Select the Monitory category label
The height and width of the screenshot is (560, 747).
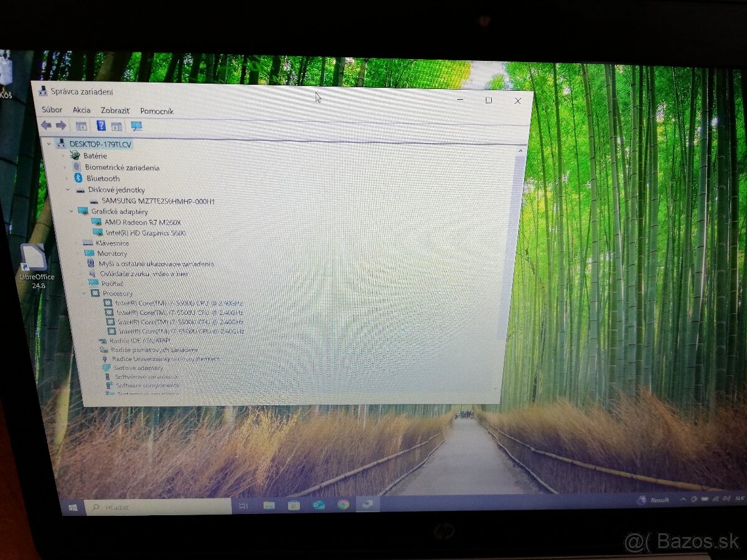point(112,253)
